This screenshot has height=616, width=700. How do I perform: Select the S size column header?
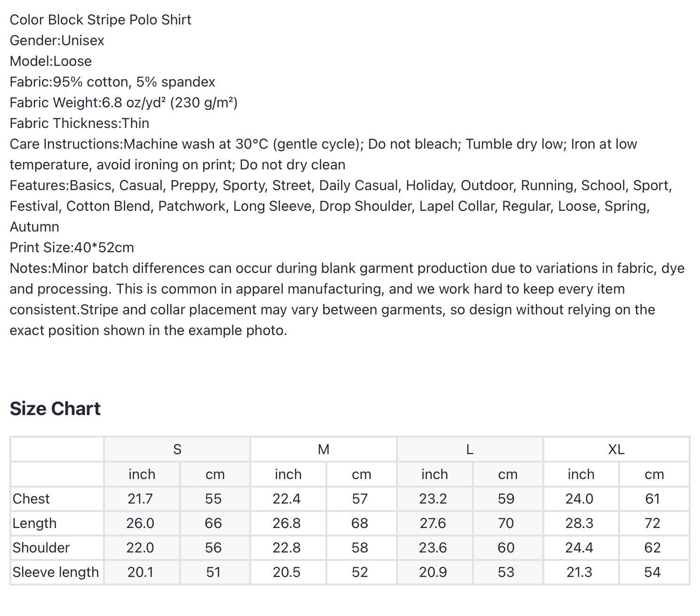click(177, 449)
